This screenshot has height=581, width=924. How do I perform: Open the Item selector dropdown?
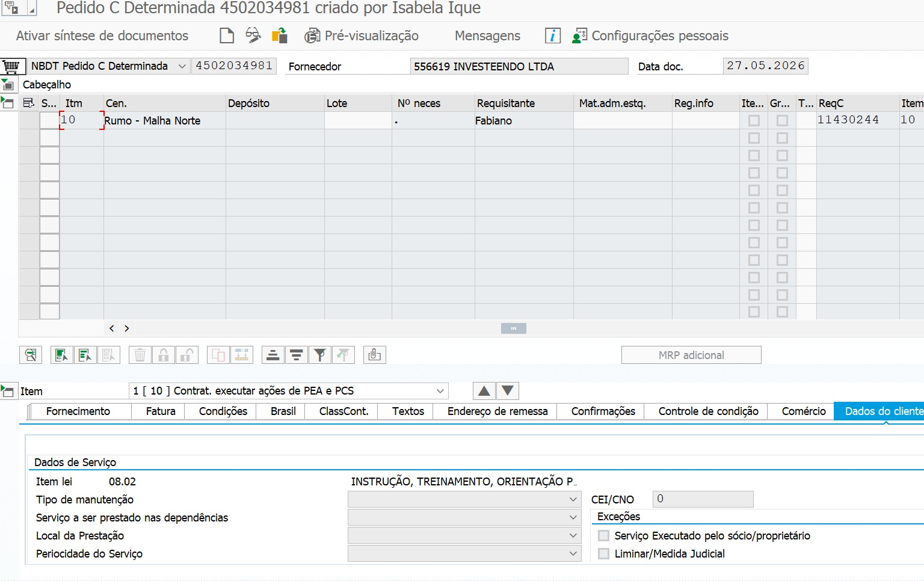point(440,391)
